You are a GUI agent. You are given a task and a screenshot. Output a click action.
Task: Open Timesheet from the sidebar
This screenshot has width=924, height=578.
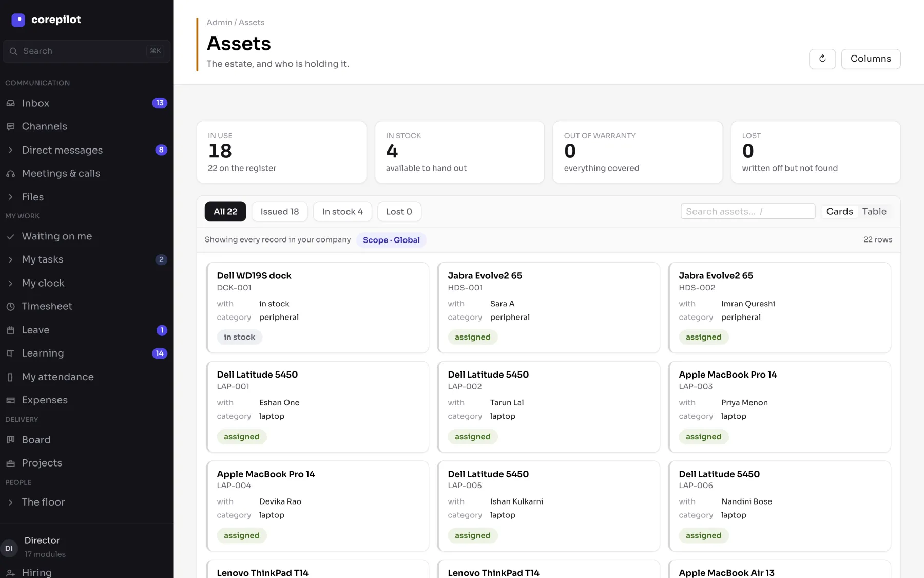coord(86,307)
